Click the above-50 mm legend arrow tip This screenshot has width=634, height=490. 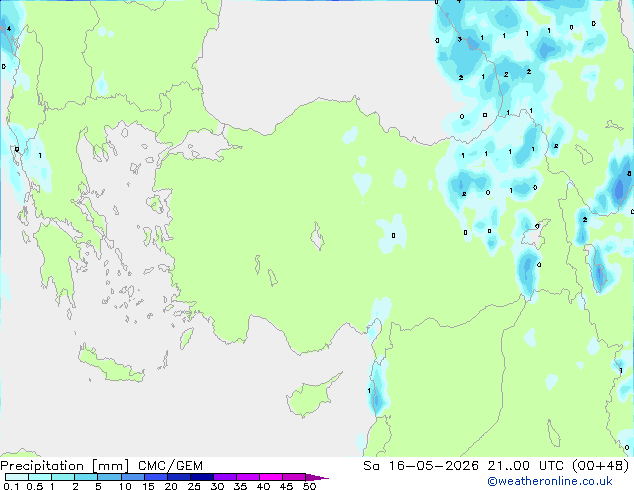point(317,478)
